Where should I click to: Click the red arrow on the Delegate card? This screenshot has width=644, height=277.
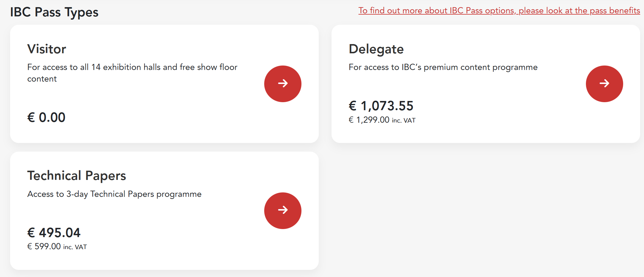pyautogui.click(x=604, y=84)
